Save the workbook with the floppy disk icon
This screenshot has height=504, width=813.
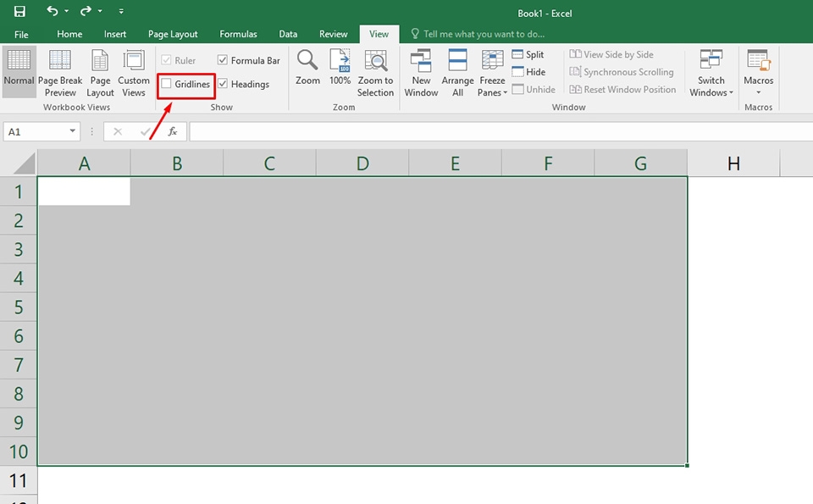click(x=19, y=11)
